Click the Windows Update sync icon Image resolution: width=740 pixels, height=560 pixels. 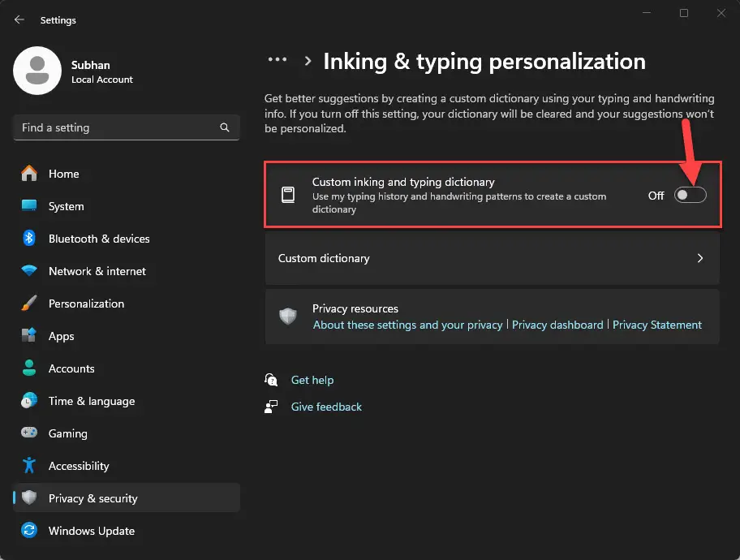[29, 530]
